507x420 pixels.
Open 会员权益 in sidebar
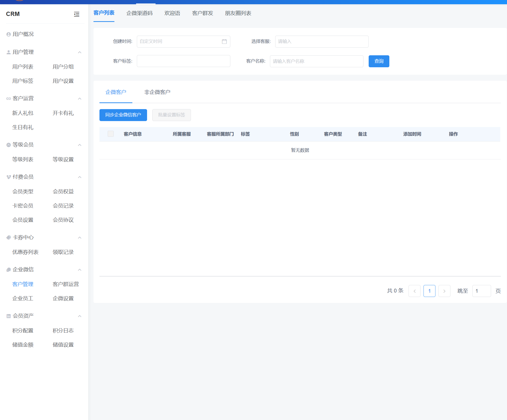(63, 192)
